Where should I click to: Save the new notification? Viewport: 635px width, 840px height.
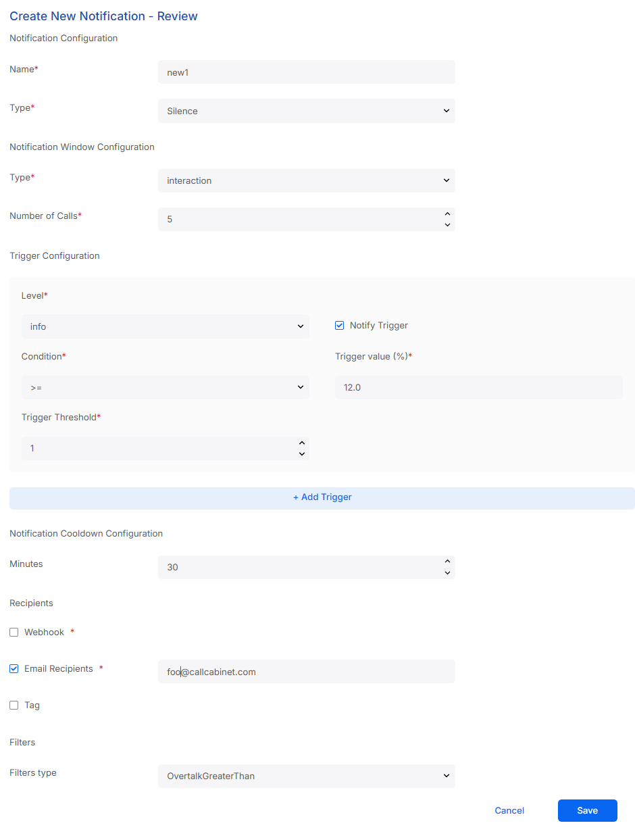pos(588,811)
